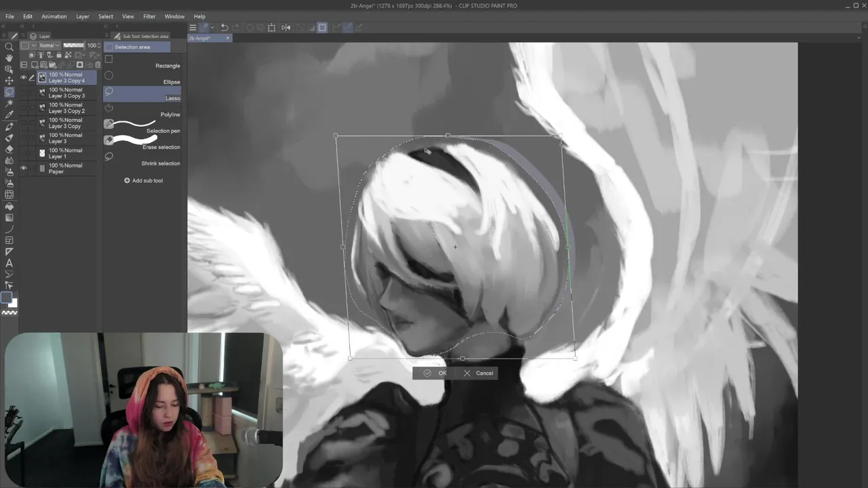Choose the Selection pen sub tool
The width and height of the screenshot is (868, 488).
click(142, 127)
